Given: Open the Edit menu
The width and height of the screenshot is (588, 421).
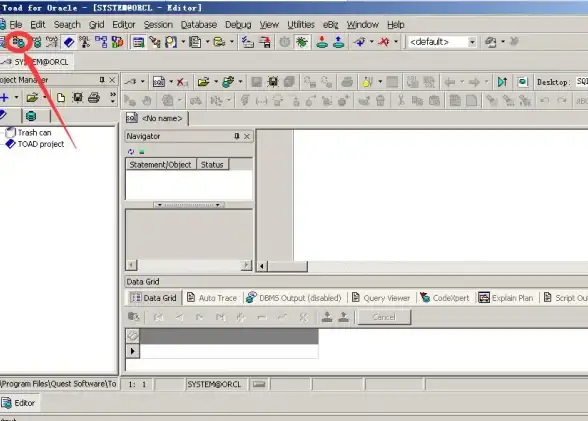Looking at the screenshot, I should tap(38, 25).
